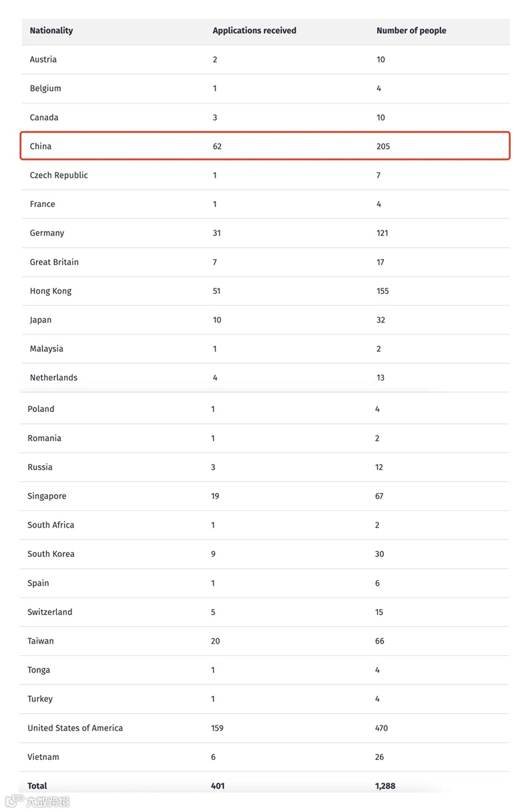Click the Applications received column header
This screenshot has width=530, height=812.
[254, 31]
